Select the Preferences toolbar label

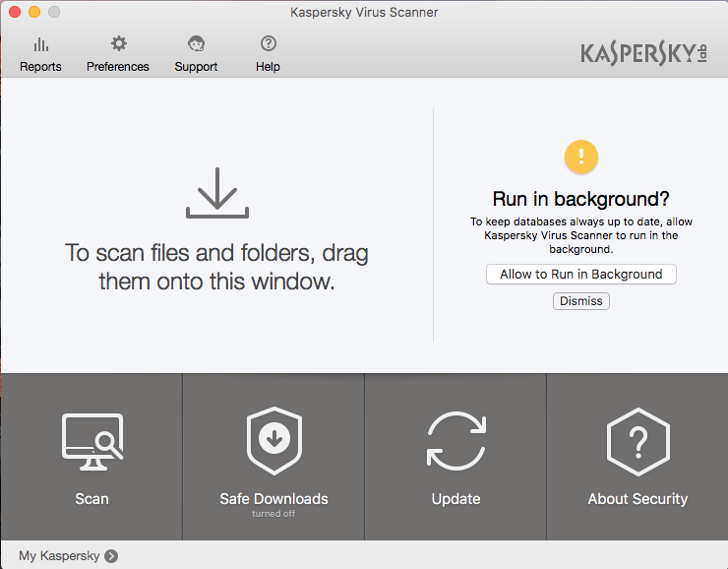[118, 67]
